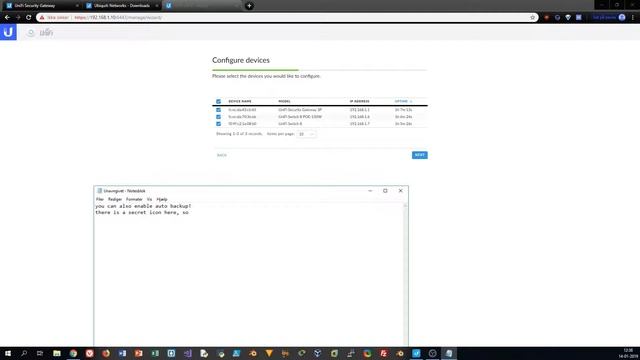Click the Device Name column header
The height and width of the screenshot is (360, 640).
click(240, 101)
